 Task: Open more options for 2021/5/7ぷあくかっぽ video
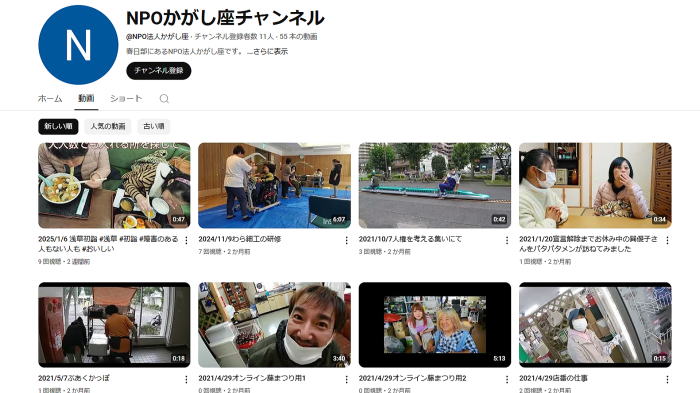[187, 379]
